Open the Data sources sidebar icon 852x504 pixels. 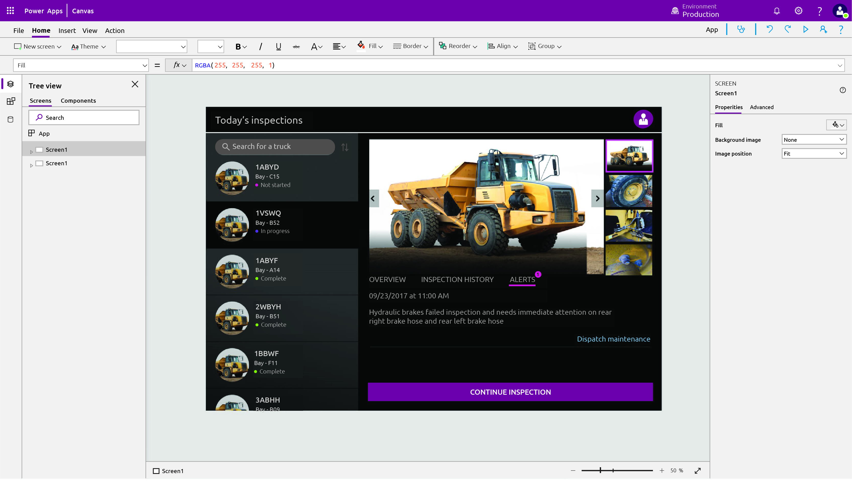coord(10,119)
